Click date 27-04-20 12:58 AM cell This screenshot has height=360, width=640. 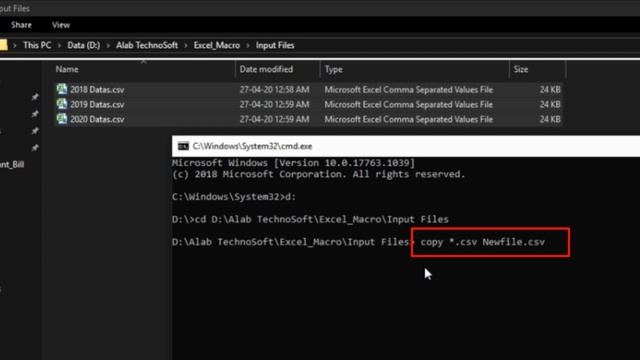(x=274, y=90)
